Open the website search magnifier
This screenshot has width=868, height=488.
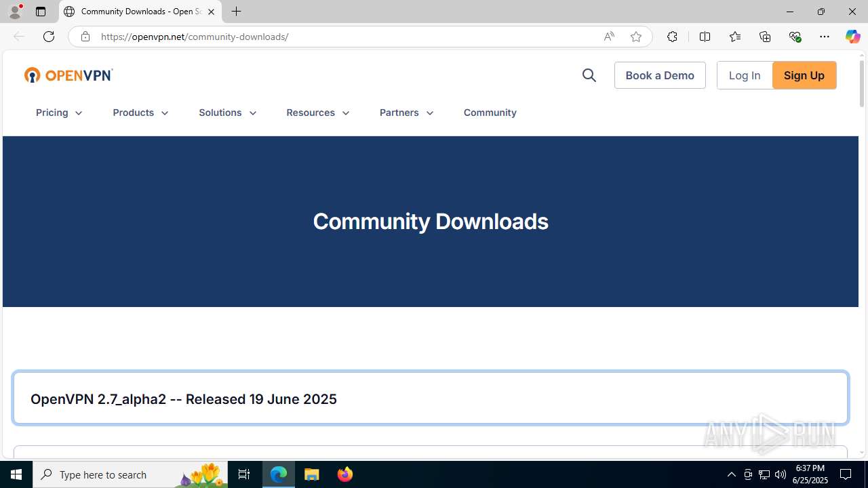click(589, 75)
